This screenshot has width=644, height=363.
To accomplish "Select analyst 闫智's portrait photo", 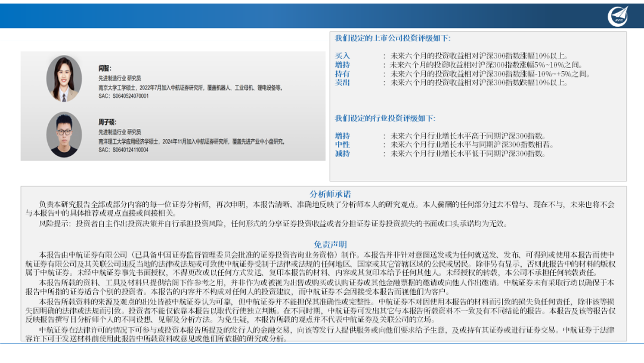I will (x=64, y=79).
